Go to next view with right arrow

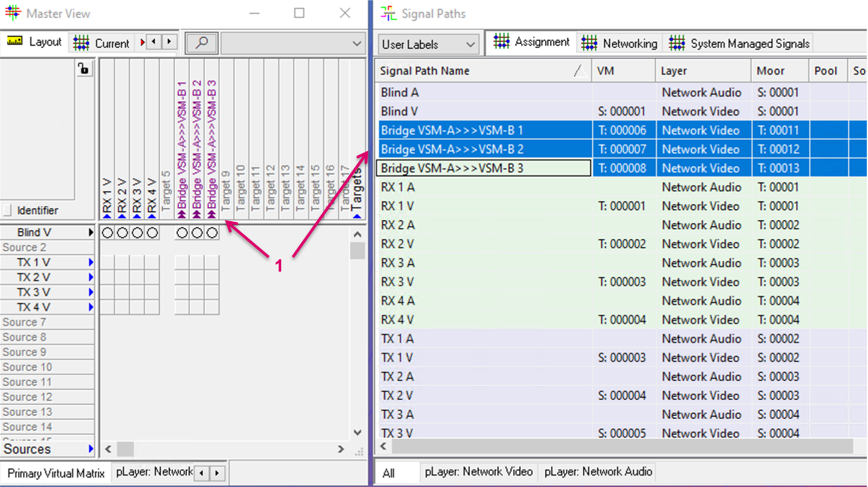[169, 42]
